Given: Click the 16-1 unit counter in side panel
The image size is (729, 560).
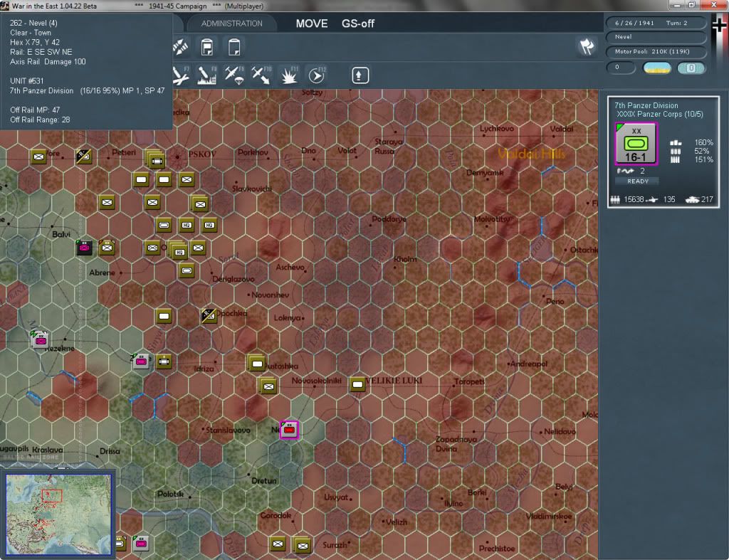Looking at the screenshot, I should (x=636, y=144).
